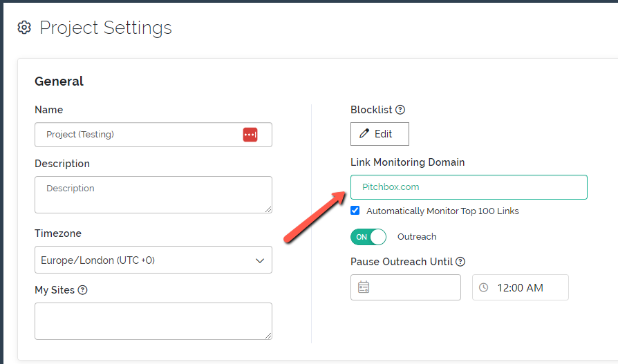Open the My Sites help question mark
Screen dimensions: 618x364
(82, 290)
